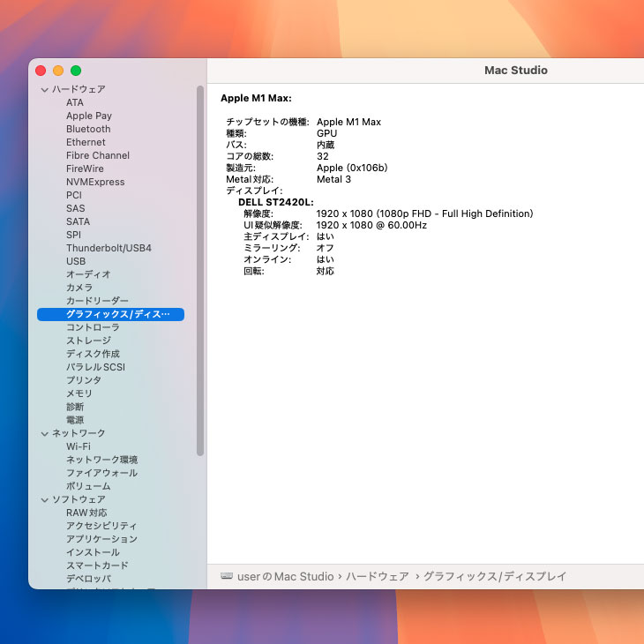Image resolution: width=644 pixels, height=644 pixels.
Task: Open インストール entry
Action: [x=93, y=552]
